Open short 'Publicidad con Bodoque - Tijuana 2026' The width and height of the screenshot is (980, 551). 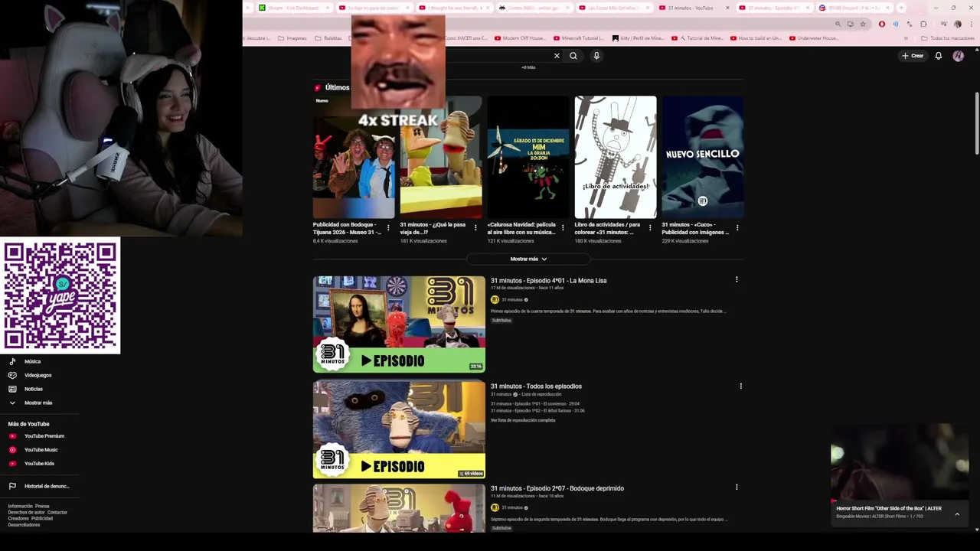click(x=354, y=157)
